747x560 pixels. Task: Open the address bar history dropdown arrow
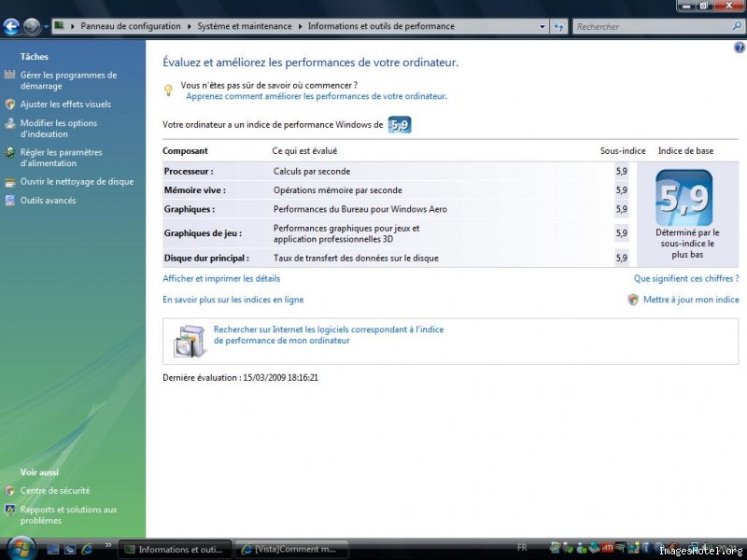coord(543,27)
